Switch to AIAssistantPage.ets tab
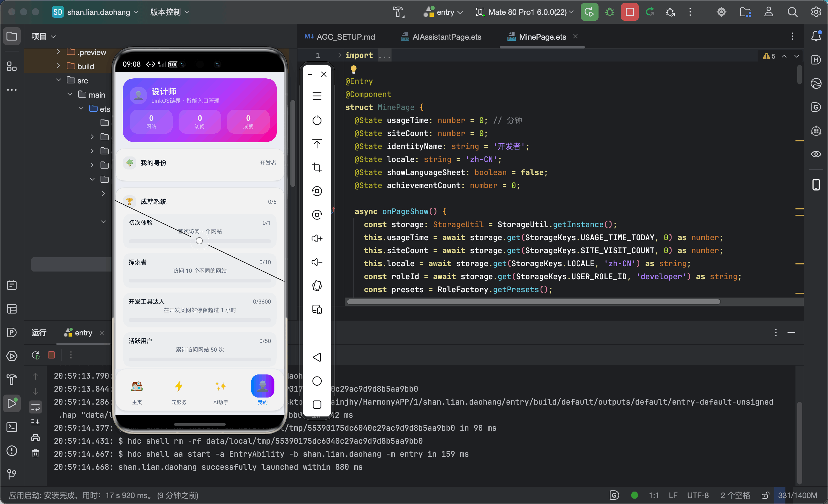Screen dimensions: 828x504 [x=441, y=37]
